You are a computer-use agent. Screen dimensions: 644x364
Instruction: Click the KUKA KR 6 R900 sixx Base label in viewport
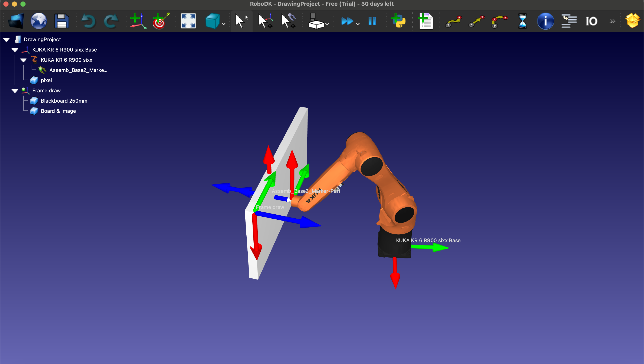[428, 241]
